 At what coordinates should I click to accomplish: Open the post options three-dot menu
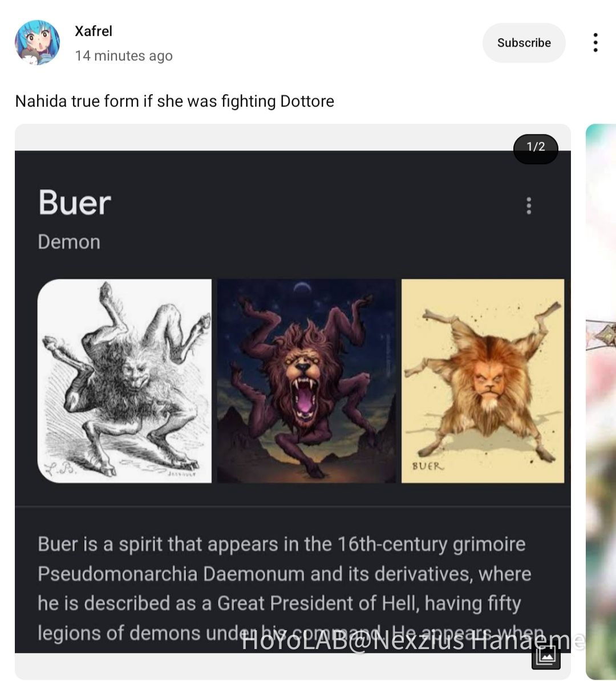(595, 43)
